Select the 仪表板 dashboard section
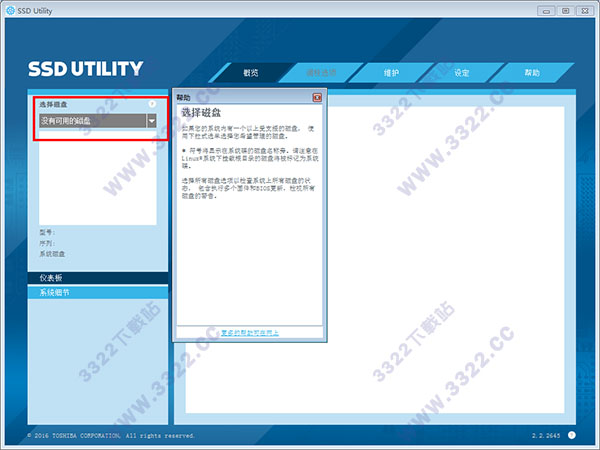 point(98,278)
